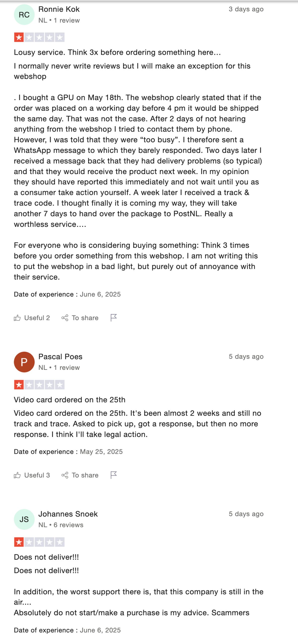
Task: Share Pascal Poes' review
Action: [80, 475]
